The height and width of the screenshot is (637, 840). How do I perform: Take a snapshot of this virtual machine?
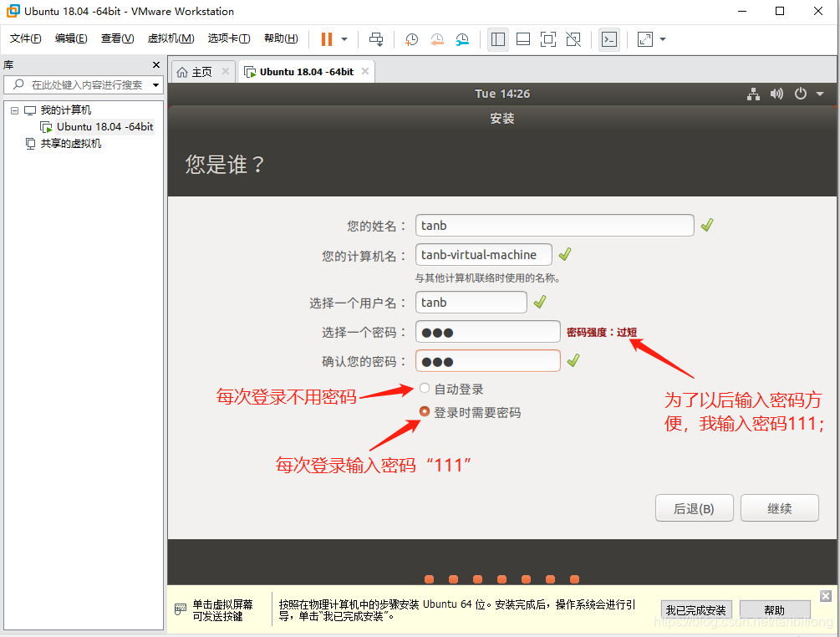point(410,38)
